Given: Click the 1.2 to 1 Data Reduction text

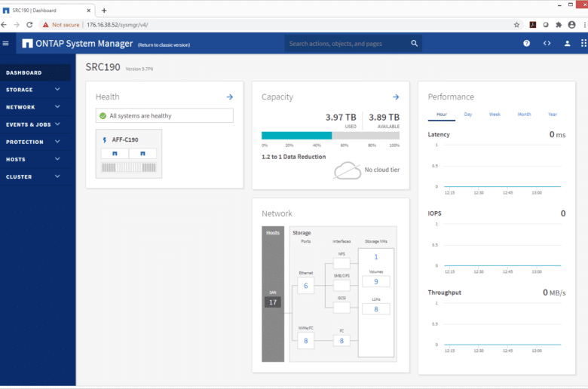Looking at the screenshot, I should pos(294,157).
